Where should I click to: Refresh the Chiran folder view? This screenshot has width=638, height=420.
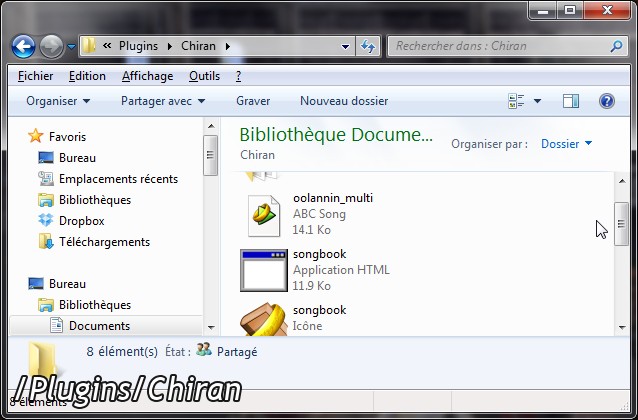[x=368, y=46]
